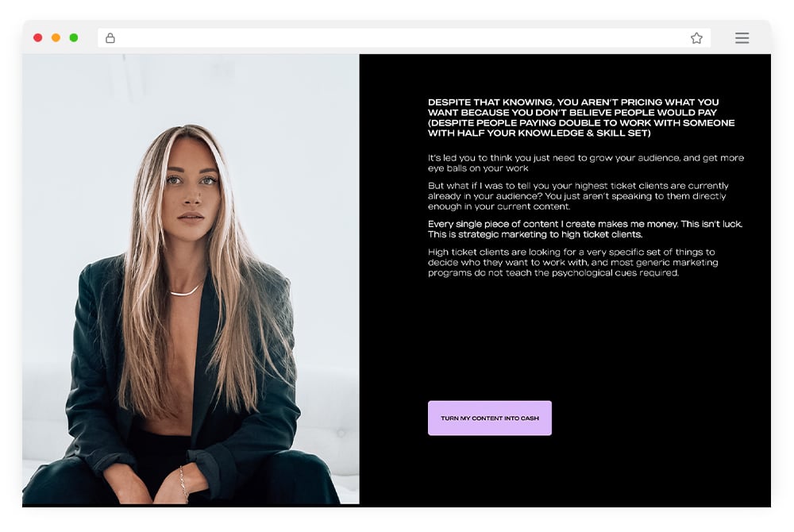
Task: Click the yellow minimize window dot
Action: (56, 37)
